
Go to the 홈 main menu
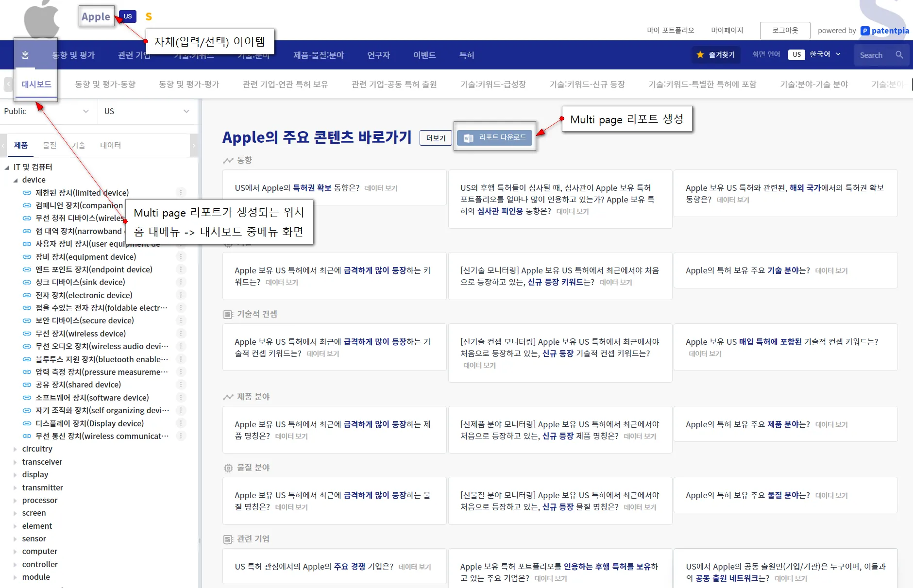[25, 55]
